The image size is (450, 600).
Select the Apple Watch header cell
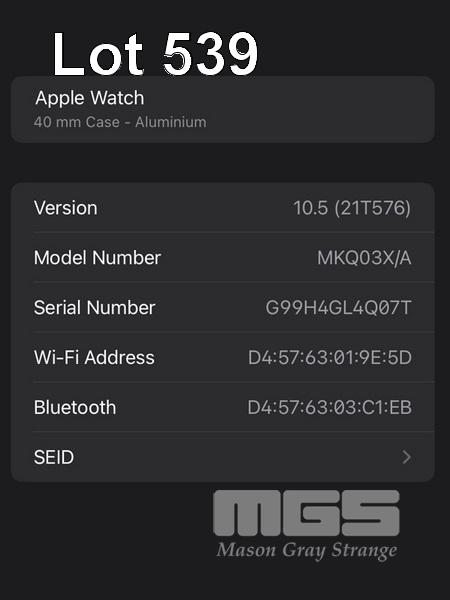click(x=223, y=109)
